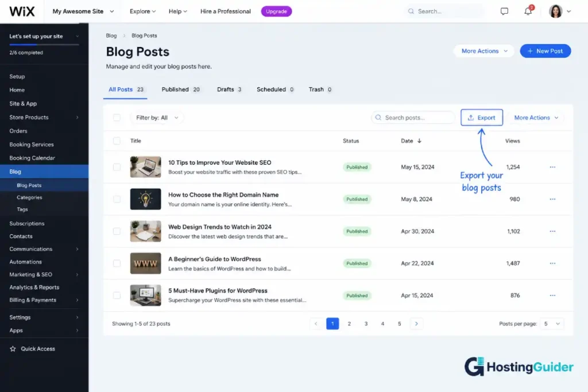Open the Help menu
This screenshot has height=392, width=588.
coord(178,11)
